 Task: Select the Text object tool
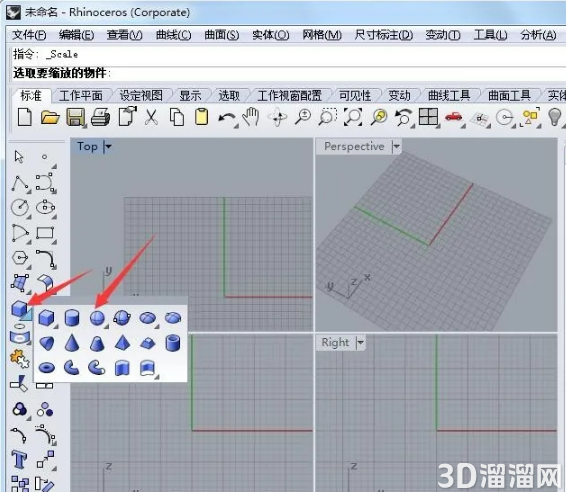click(19, 460)
